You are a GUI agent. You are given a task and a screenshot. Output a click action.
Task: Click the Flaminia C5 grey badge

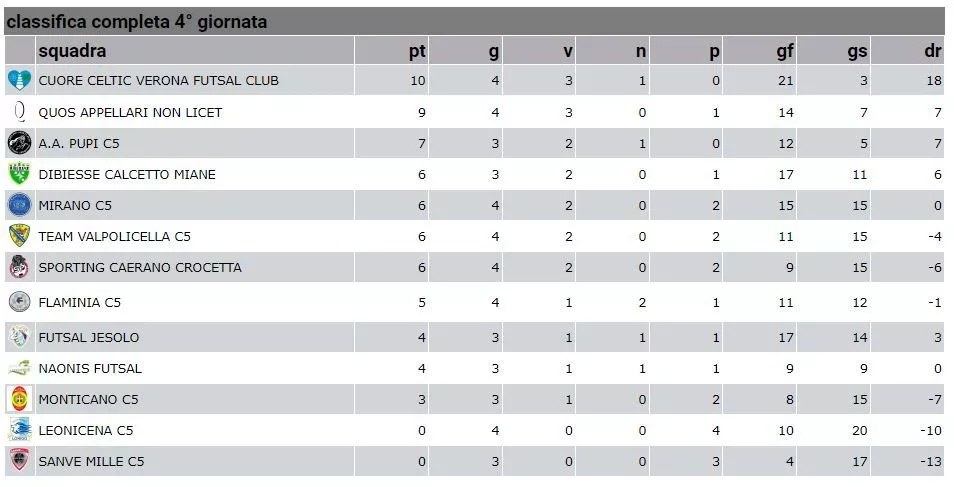pyautogui.click(x=19, y=302)
